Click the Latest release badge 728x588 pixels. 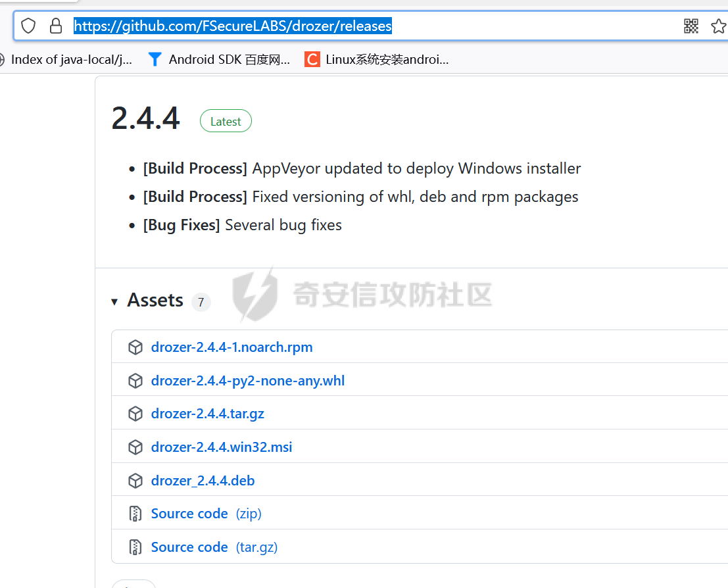(x=226, y=121)
